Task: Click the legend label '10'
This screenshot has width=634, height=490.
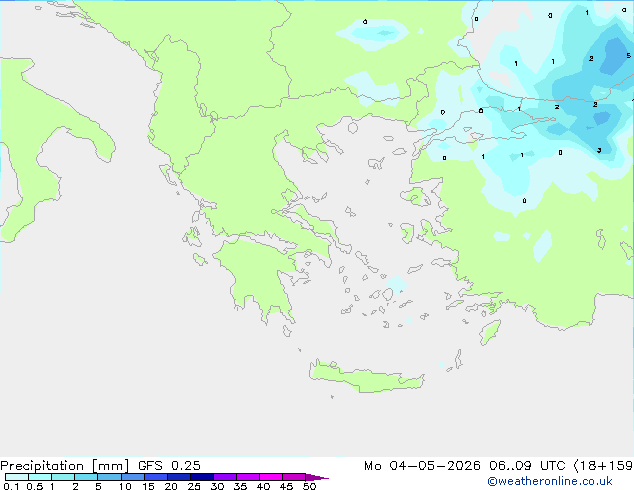Action: click(125, 486)
